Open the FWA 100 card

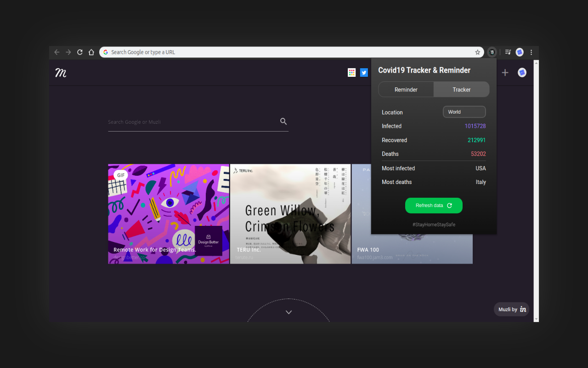412,249
